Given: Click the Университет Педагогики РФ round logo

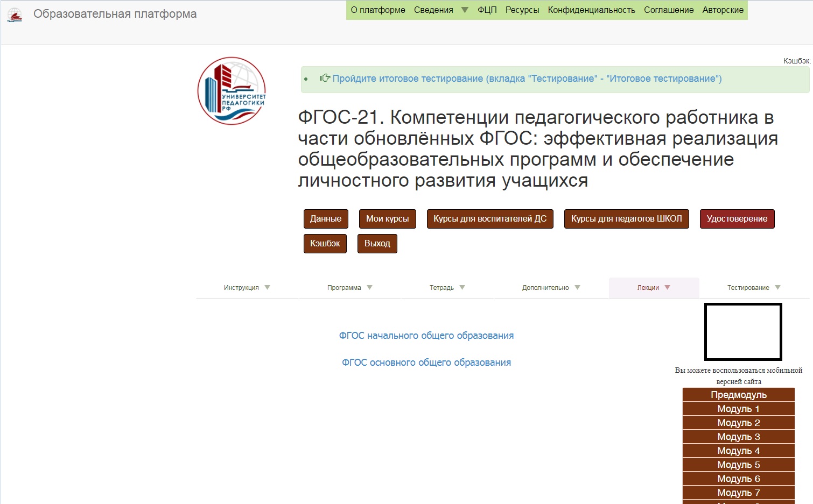Looking at the screenshot, I should point(232,91).
